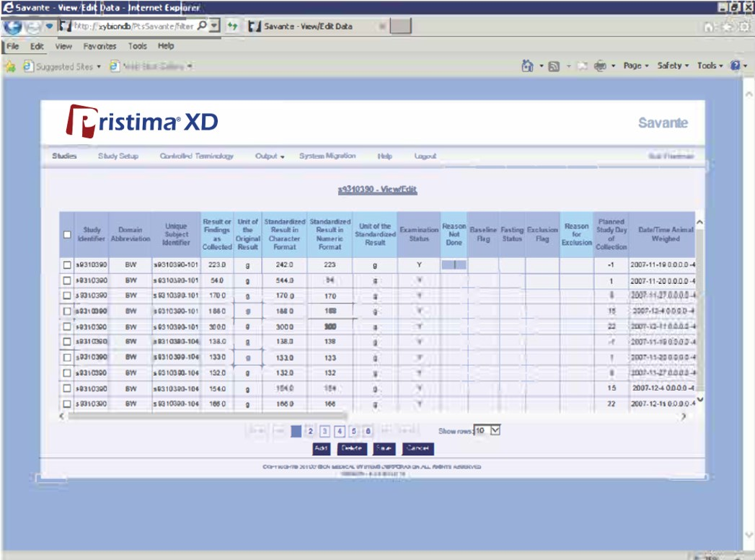Click the Print icon in command bar
This screenshot has height=560, width=755.
click(600, 66)
